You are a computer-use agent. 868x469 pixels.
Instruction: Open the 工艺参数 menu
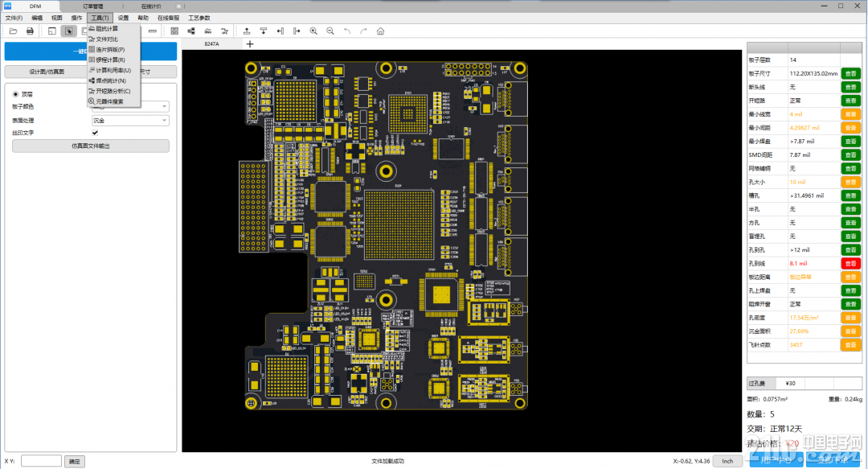point(199,18)
